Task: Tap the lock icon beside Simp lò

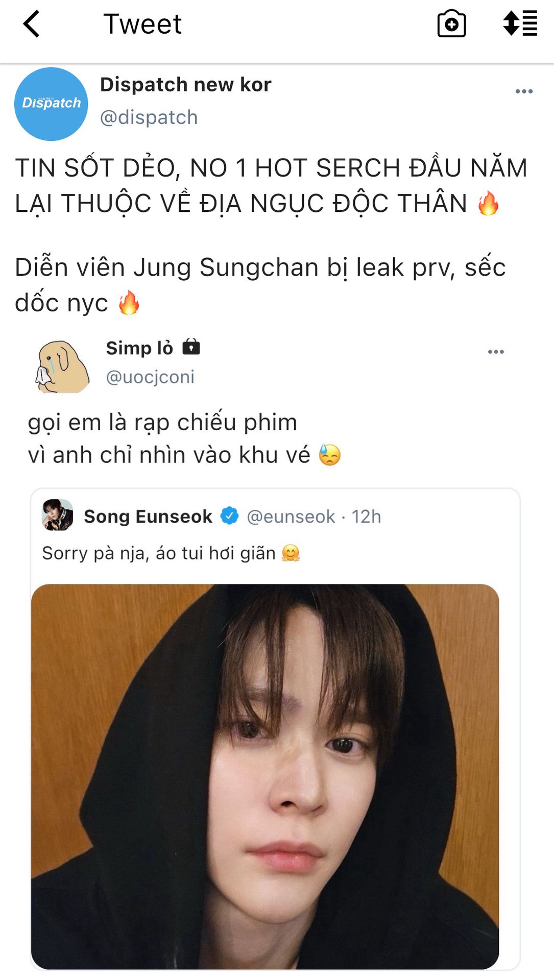Action: point(191,347)
